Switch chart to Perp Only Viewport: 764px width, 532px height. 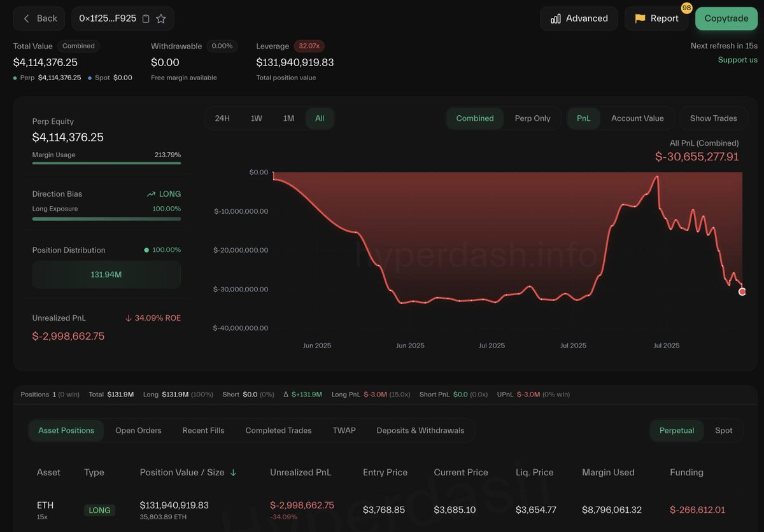[532, 118]
